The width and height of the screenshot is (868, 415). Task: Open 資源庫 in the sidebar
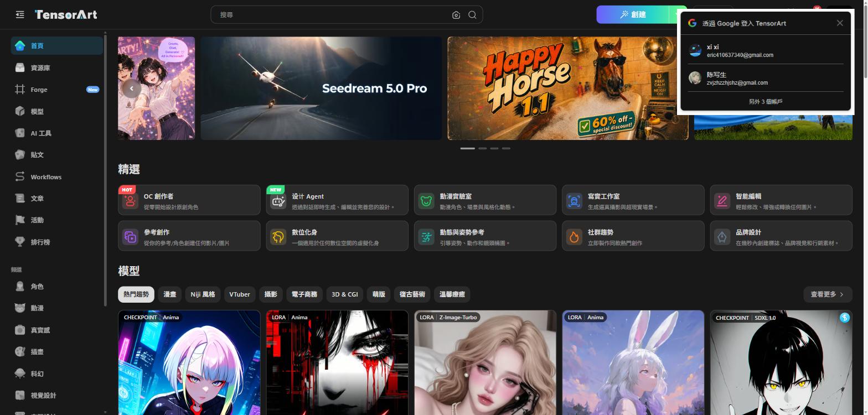coord(56,68)
